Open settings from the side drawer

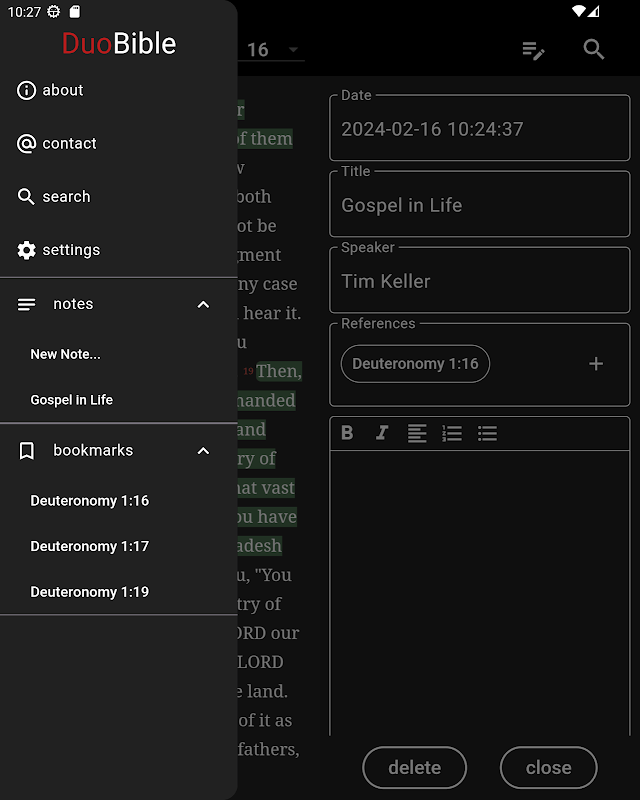tap(70, 250)
